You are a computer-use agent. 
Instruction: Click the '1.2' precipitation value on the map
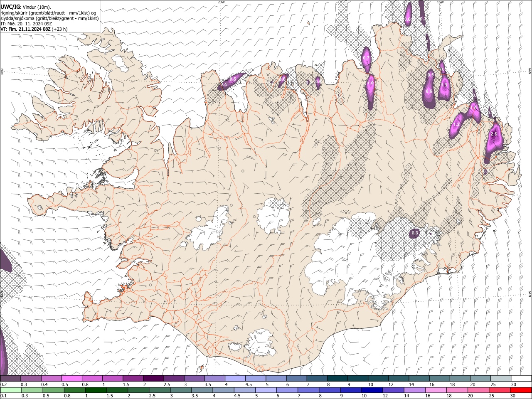456,124
